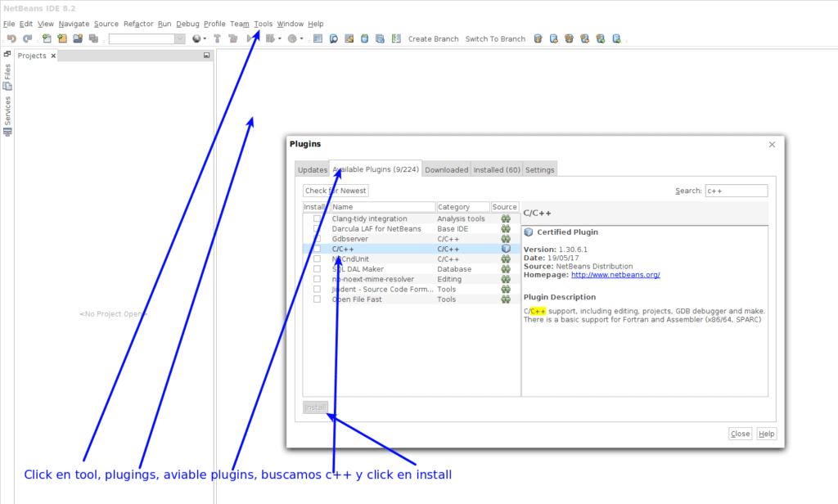This screenshot has height=504, width=838.
Task: Click the first database icon after Switch To Branch
Action: [538, 38]
